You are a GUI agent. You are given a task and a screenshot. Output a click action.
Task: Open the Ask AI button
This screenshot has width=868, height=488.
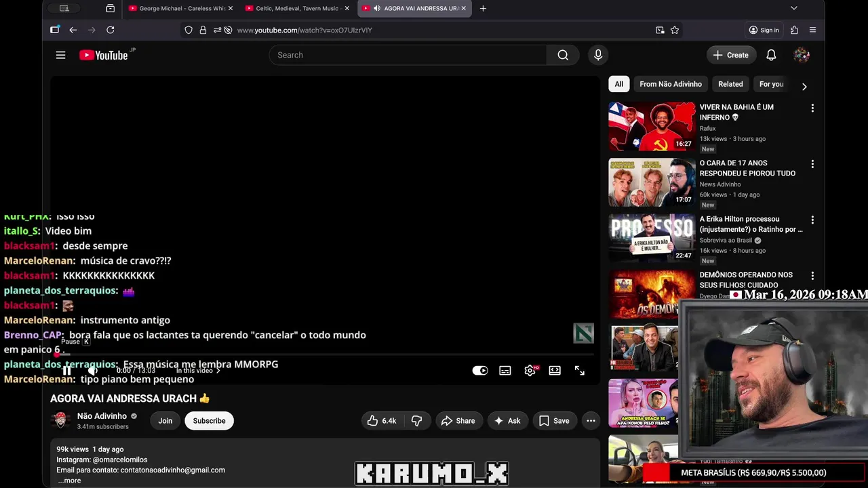507,421
